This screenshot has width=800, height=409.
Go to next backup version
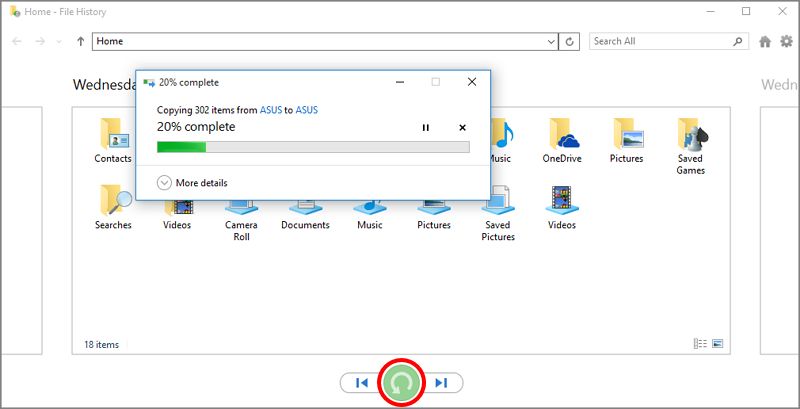pos(441,382)
